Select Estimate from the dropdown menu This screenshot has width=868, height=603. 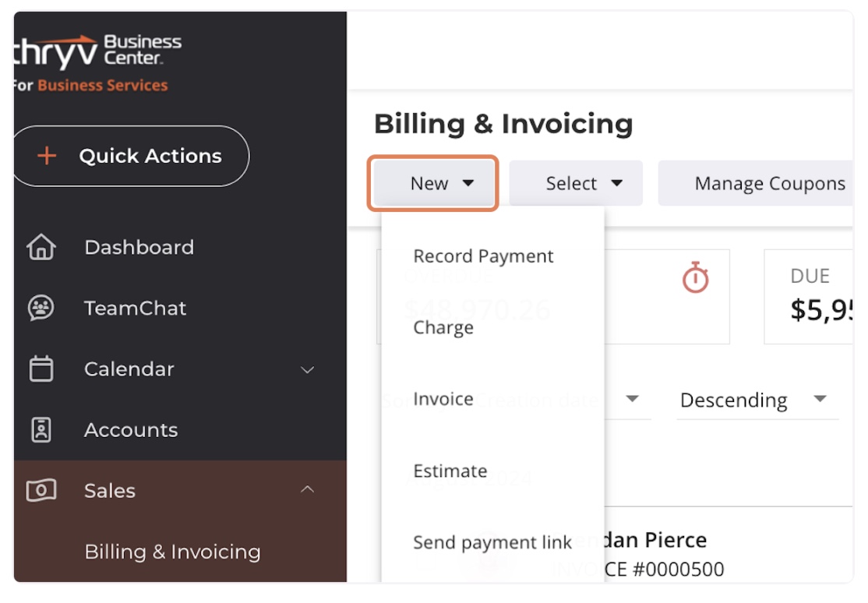click(450, 471)
